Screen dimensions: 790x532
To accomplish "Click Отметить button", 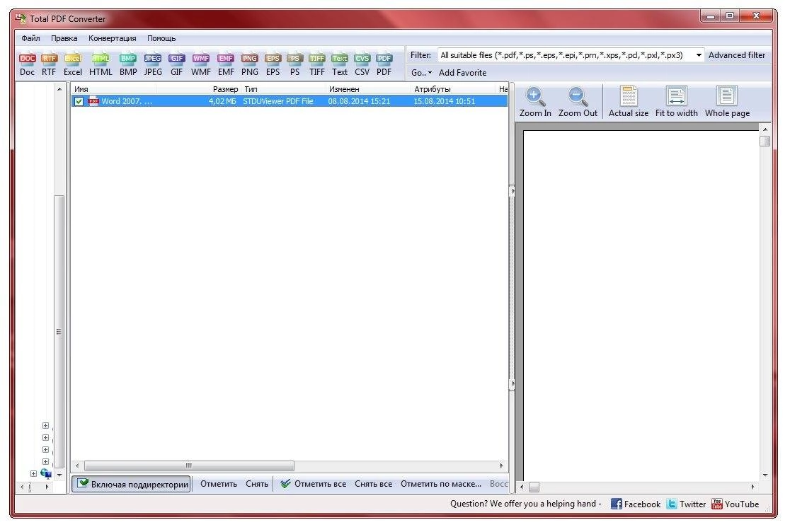I will (x=219, y=484).
